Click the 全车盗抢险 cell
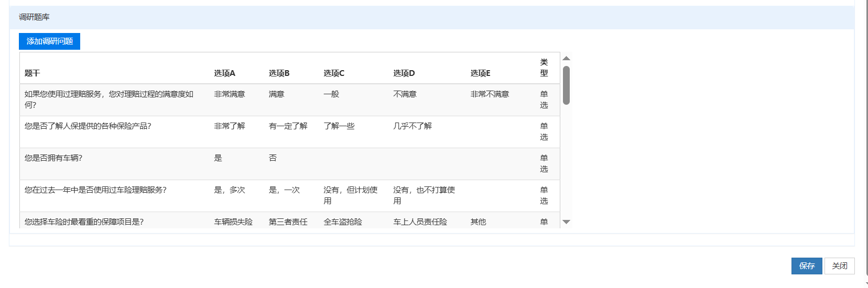This screenshot has width=868, height=288. pos(343,222)
